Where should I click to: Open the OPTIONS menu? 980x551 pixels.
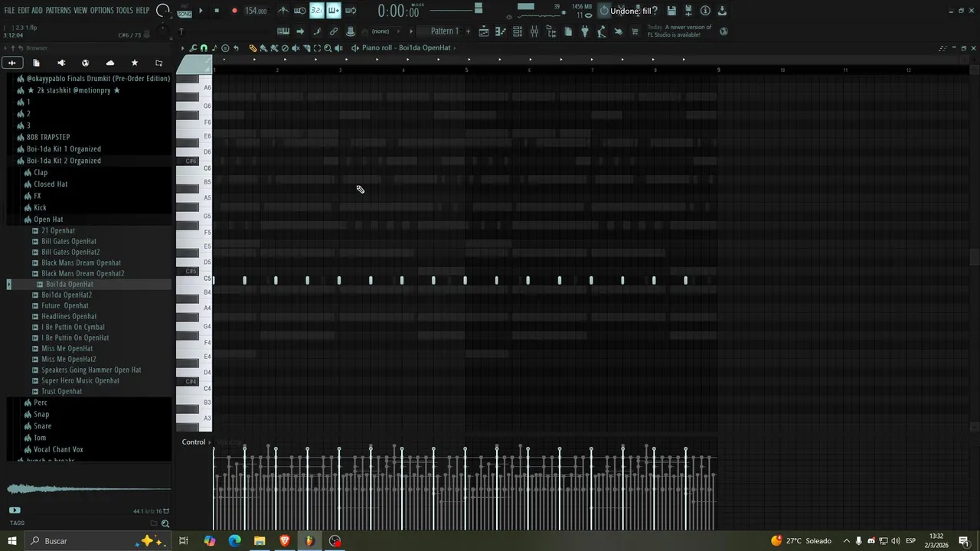coord(102,11)
